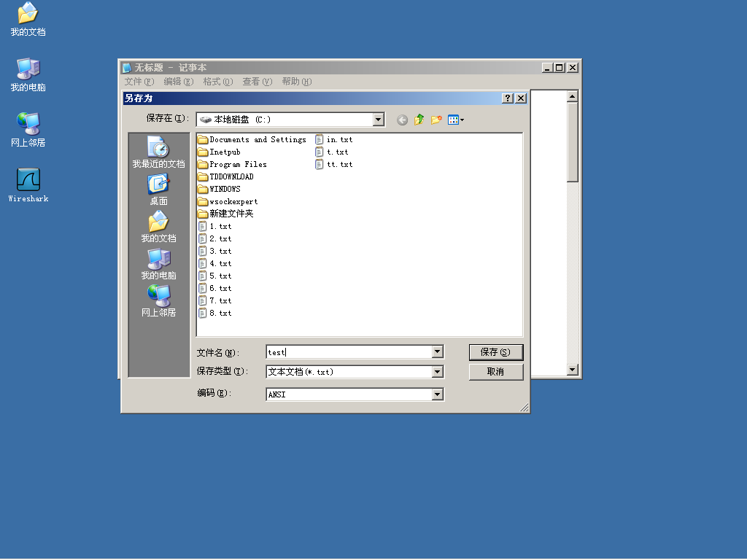Expand the file name history dropdown
Viewport: 747px width, 560px height.
point(438,352)
